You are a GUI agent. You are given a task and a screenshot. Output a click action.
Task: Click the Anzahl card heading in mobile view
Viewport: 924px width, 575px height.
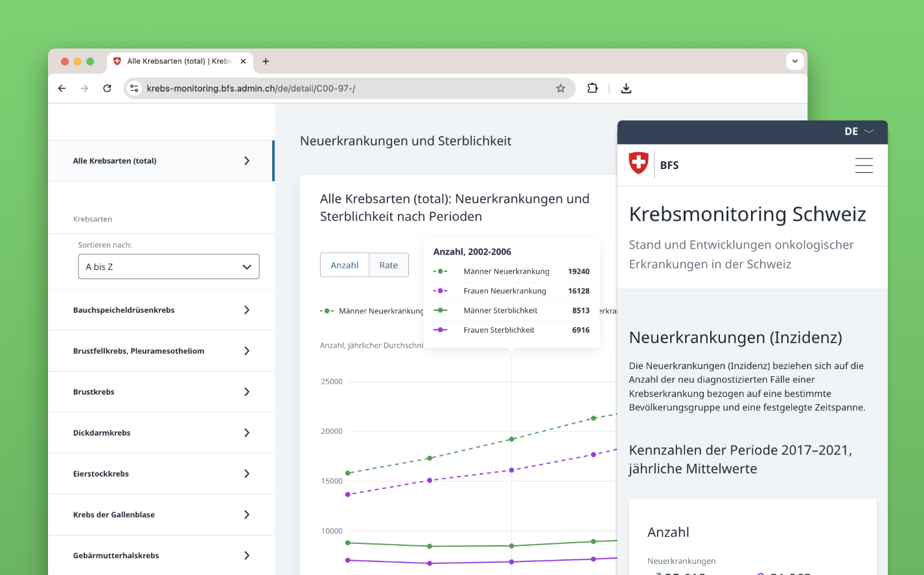tap(668, 532)
